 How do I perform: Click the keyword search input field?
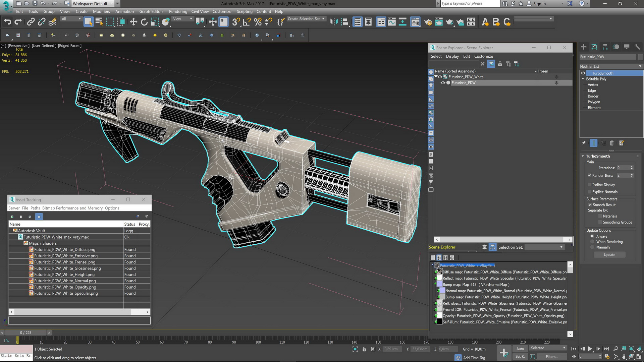tap(470, 3)
